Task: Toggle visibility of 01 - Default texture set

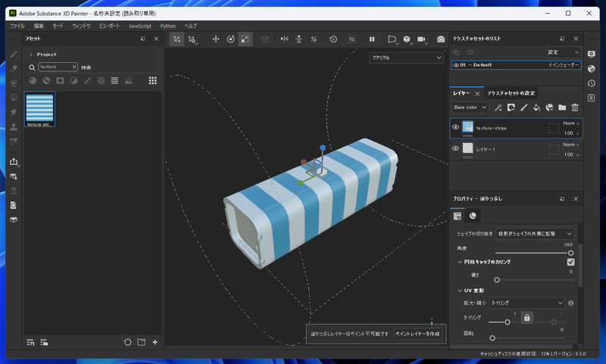Action: tap(456, 65)
